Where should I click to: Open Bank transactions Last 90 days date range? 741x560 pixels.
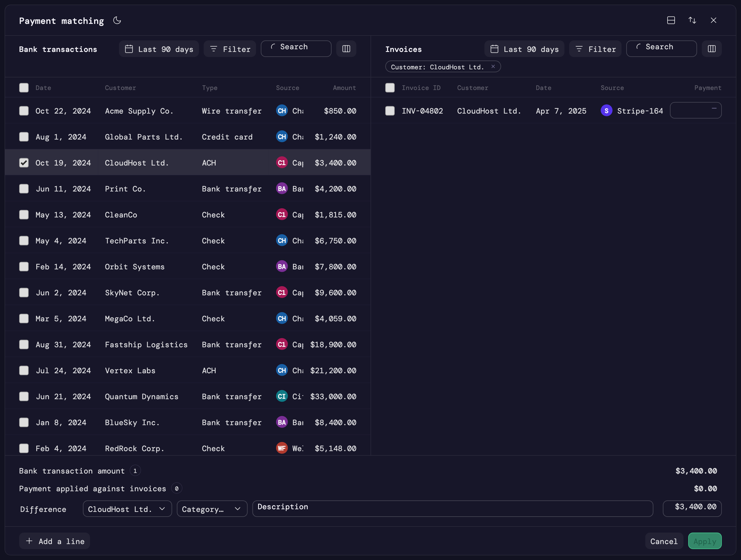[x=159, y=49]
